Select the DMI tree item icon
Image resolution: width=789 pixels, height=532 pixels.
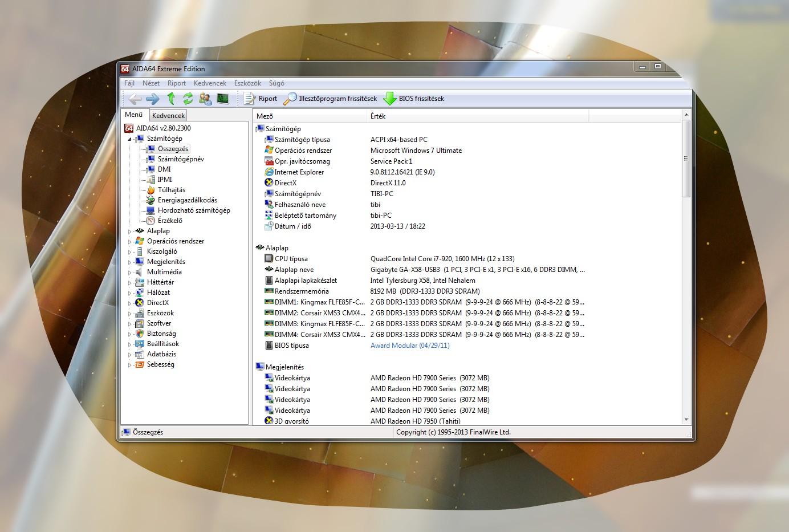[x=151, y=169]
